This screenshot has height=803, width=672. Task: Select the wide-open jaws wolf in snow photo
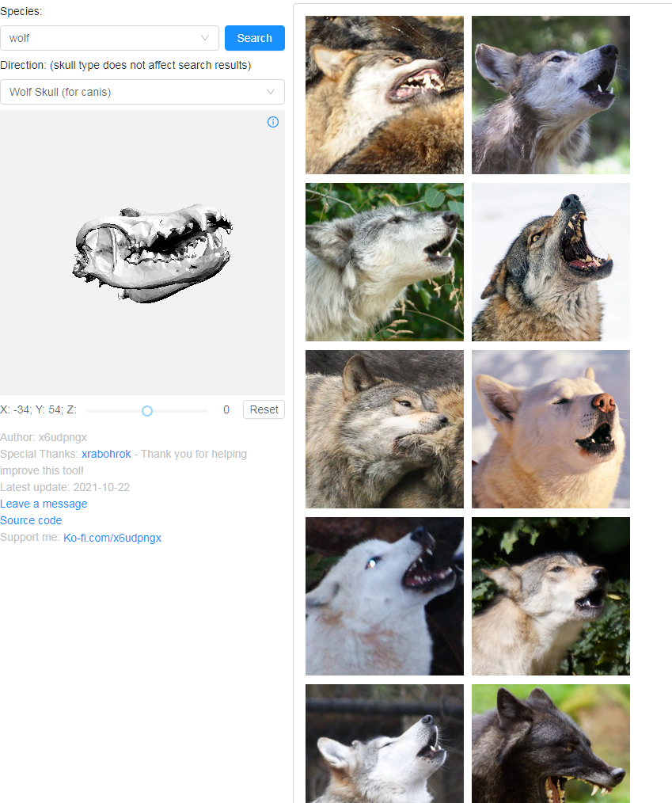tap(551, 262)
